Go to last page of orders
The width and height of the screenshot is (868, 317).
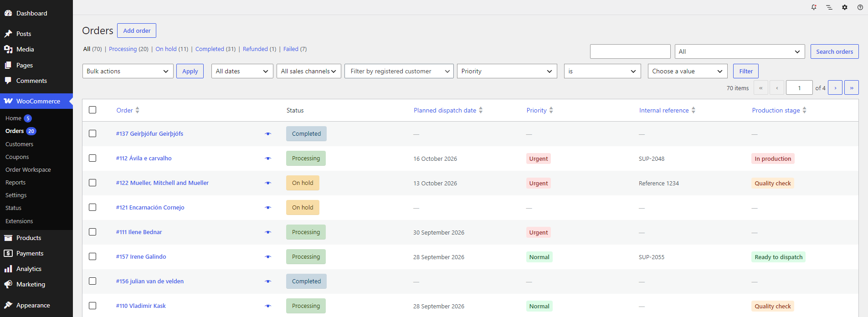[x=852, y=87]
